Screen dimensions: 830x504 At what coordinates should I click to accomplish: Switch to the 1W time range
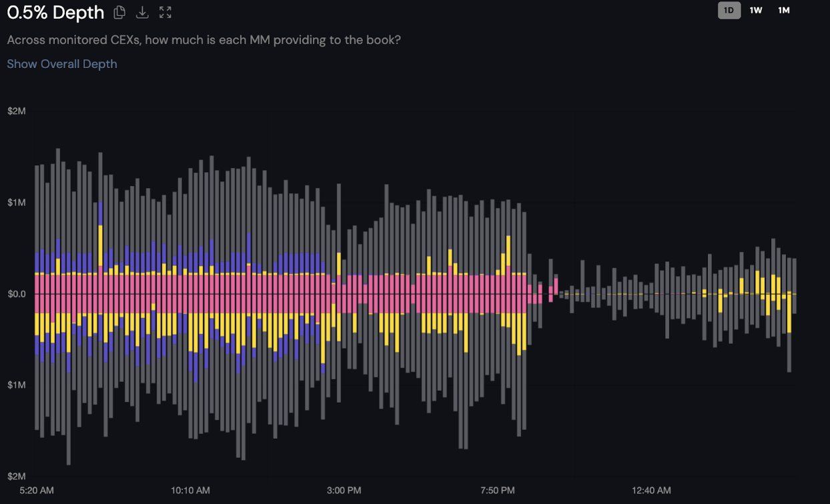click(755, 10)
